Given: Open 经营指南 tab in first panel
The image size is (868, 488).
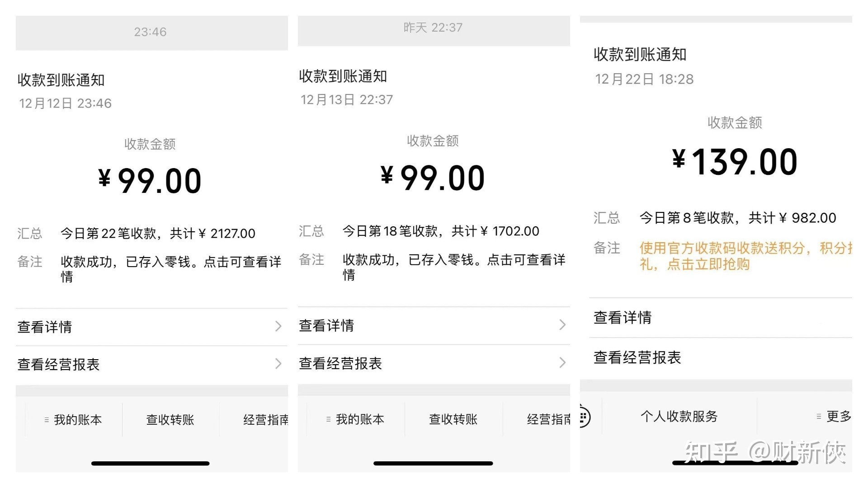Looking at the screenshot, I should [265, 420].
